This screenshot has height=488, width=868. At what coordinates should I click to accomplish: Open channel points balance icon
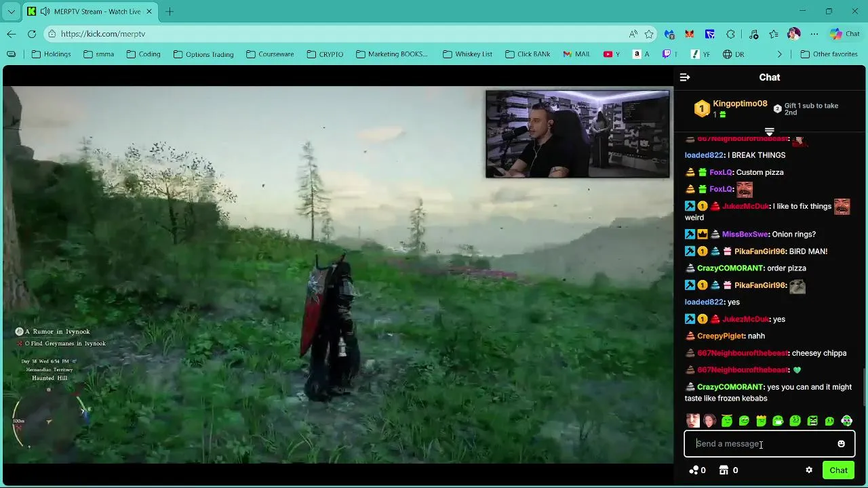694,470
